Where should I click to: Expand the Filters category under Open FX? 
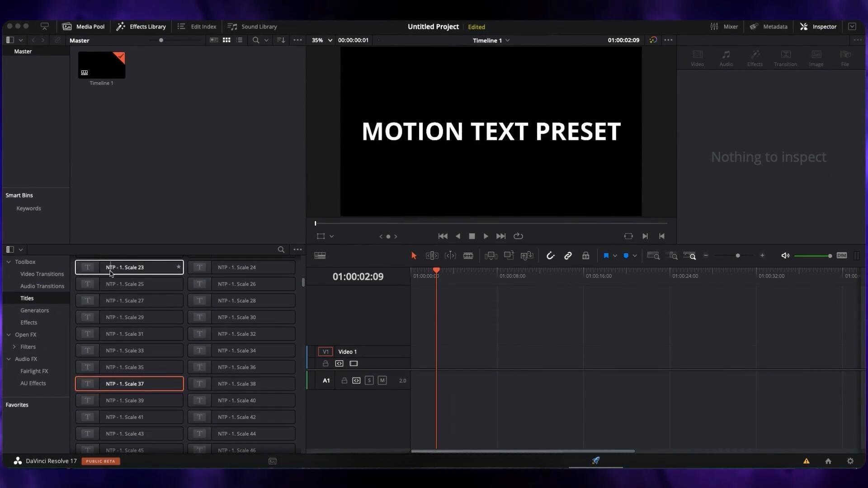pos(14,347)
